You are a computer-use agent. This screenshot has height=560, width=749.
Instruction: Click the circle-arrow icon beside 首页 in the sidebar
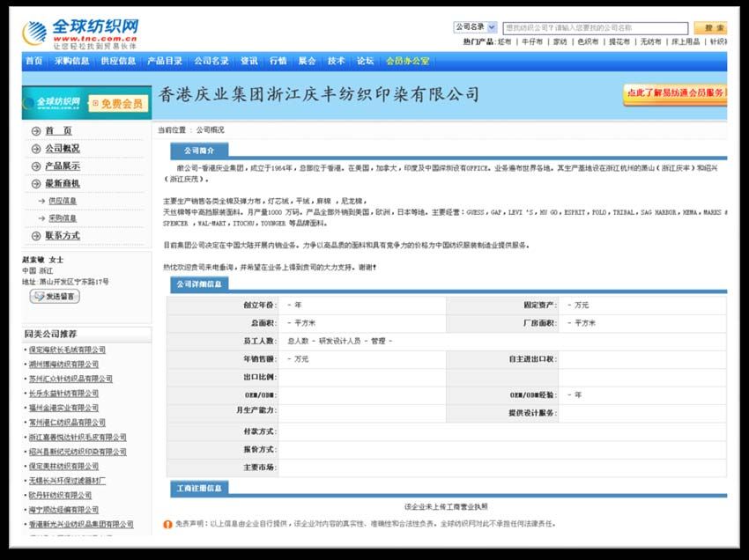pyautogui.click(x=36, y=131)
